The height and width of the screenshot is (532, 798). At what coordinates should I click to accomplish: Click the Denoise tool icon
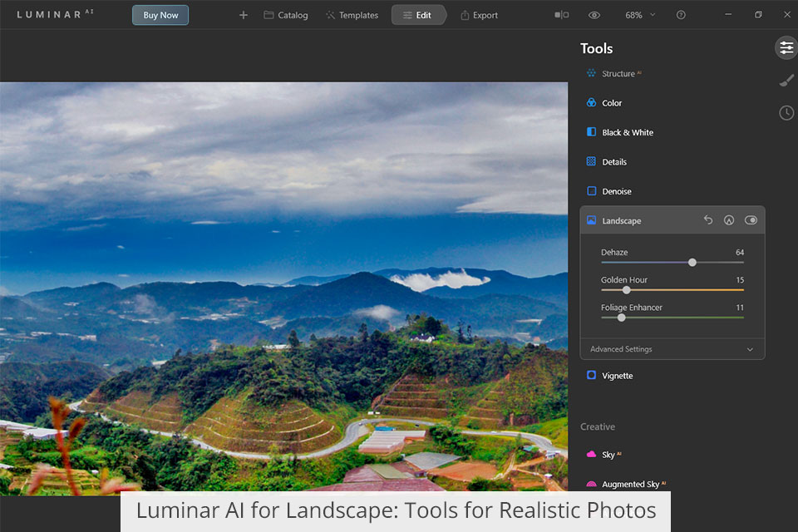[591, 191]
